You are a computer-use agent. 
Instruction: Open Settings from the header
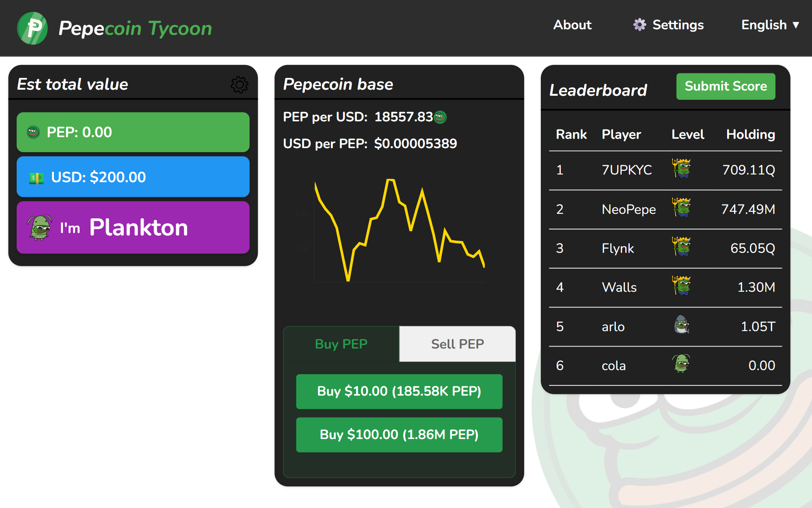[x=668, y=25]
